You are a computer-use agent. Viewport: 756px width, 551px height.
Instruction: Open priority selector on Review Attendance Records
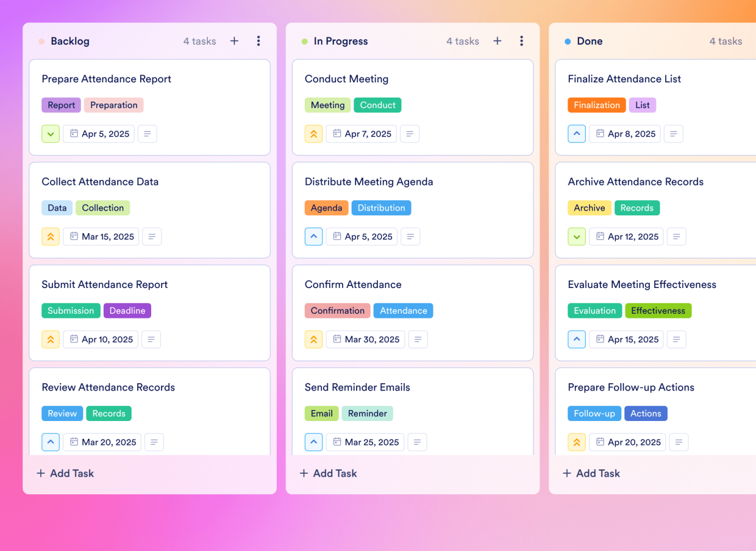point(51,442)
